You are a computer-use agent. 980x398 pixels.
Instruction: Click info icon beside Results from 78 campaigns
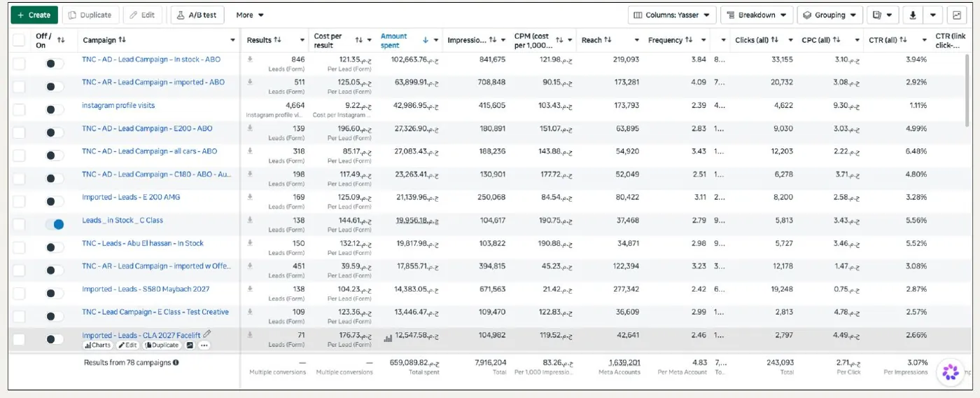(x=176, y=363)
